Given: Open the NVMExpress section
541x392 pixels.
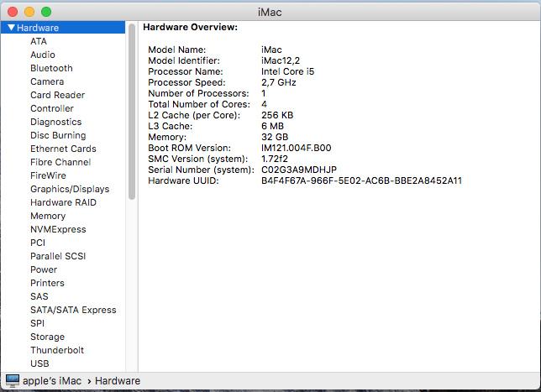Looking at the screenshot, I should 58,229.
